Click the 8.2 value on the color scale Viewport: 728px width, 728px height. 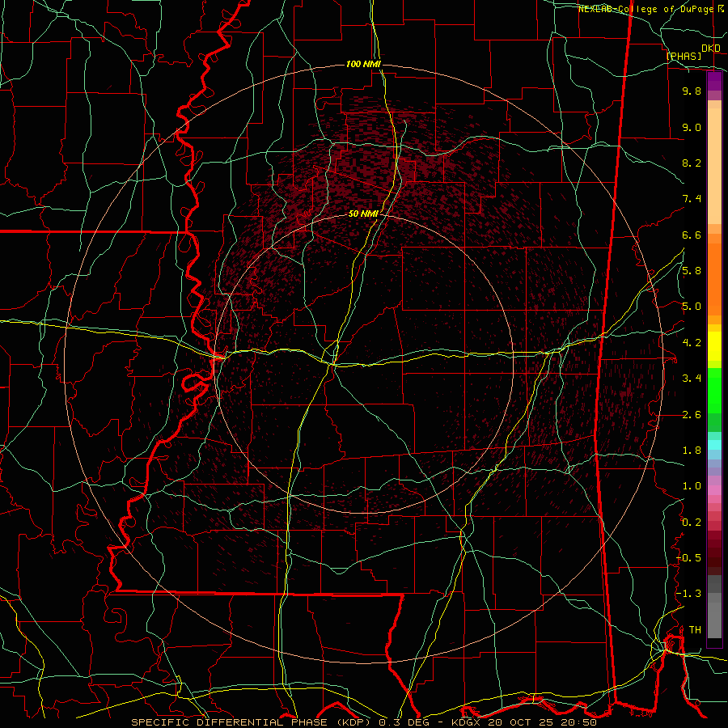tap(692, 163)
